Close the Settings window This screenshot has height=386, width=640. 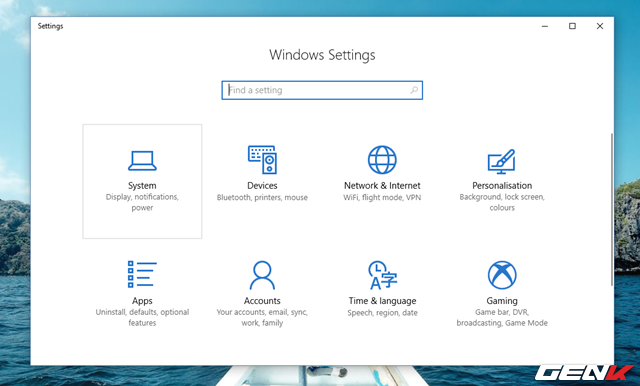[x=600, y=26]
